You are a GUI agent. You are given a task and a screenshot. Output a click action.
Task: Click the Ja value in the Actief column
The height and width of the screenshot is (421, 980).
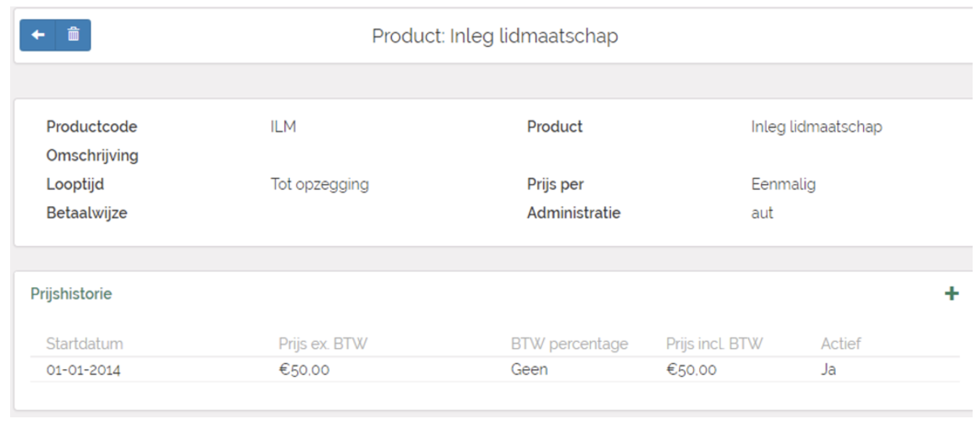(828, 369)
